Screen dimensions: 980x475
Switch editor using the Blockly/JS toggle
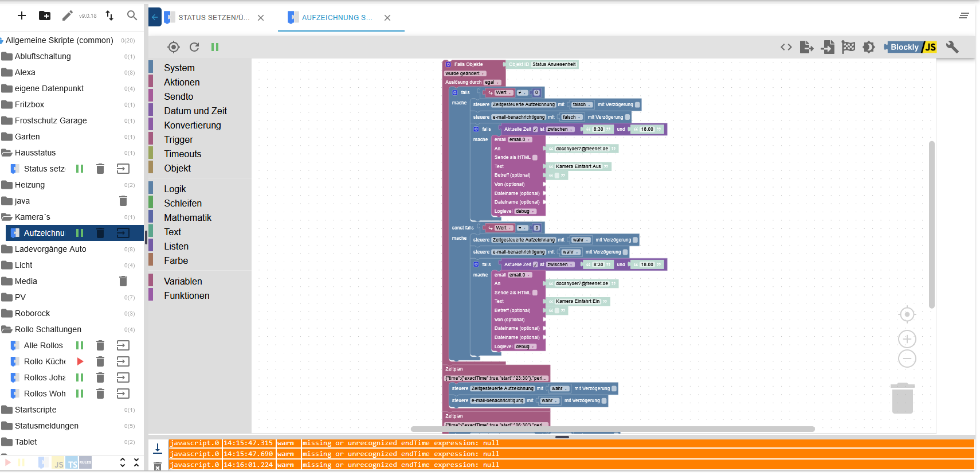[x=911, y=47]
